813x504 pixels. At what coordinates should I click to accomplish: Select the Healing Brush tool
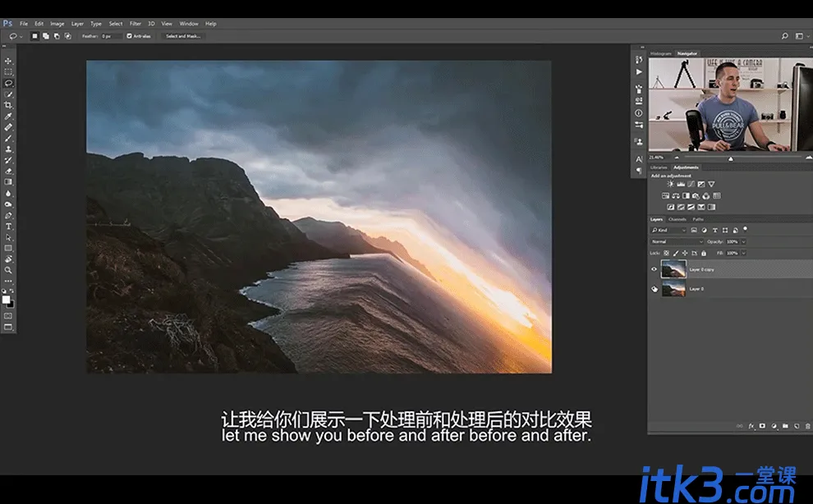click(x=8, y=127)
